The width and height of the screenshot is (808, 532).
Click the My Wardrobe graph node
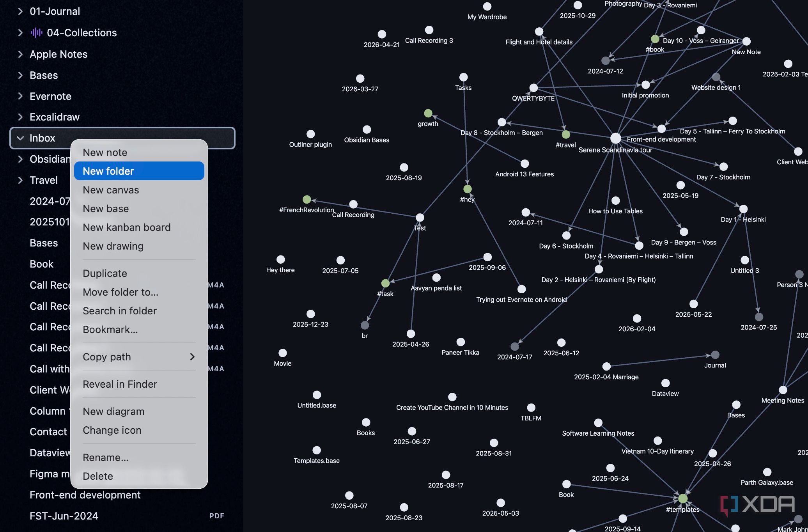[x=487, y=7]
